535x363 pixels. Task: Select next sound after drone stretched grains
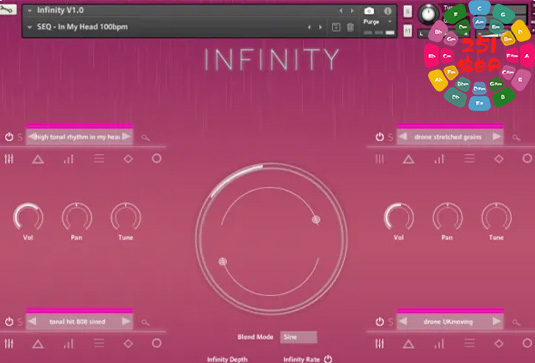[497, 136]
